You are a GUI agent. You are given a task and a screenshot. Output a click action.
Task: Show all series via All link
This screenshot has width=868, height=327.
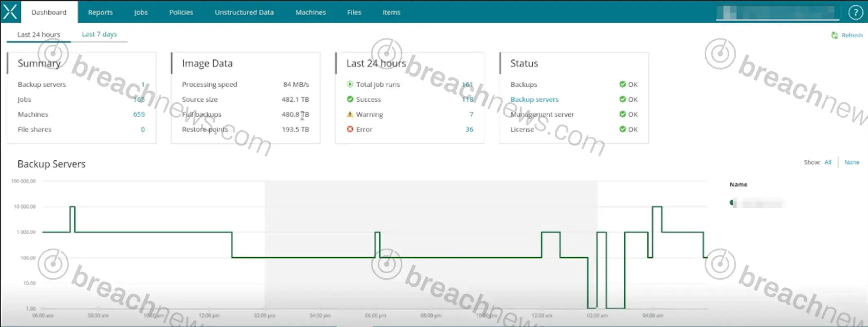point(828,162)
